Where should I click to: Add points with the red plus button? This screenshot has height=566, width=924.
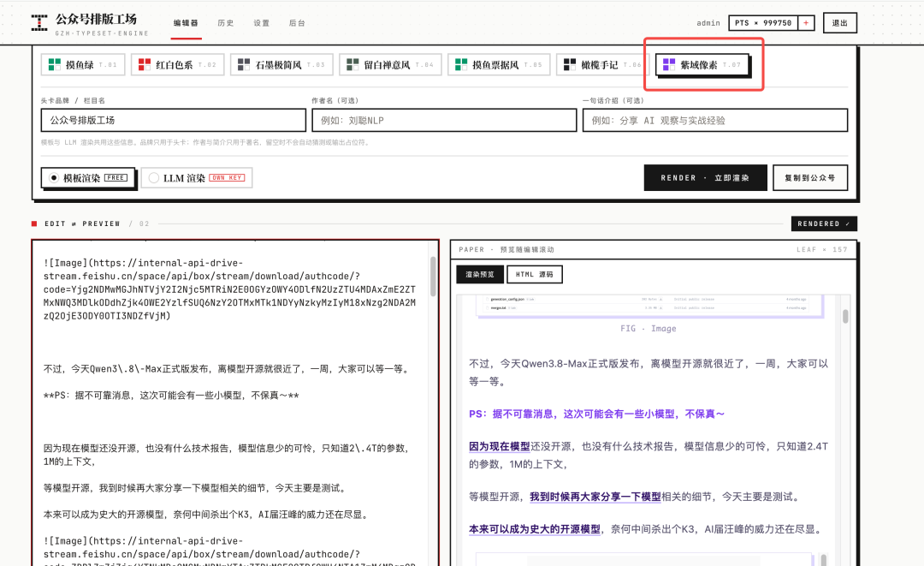806,23
